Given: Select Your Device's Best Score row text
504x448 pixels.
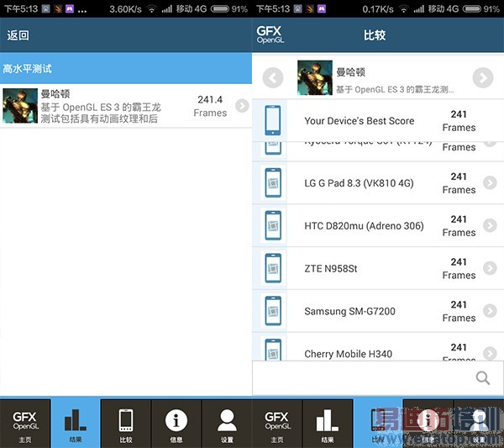Looking at the screenshot, I should click(360, 121).
